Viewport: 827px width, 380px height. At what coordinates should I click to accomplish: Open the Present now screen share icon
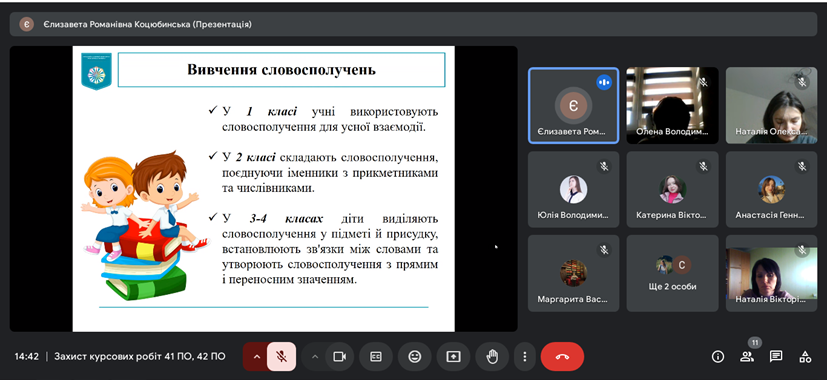(453, 357)
